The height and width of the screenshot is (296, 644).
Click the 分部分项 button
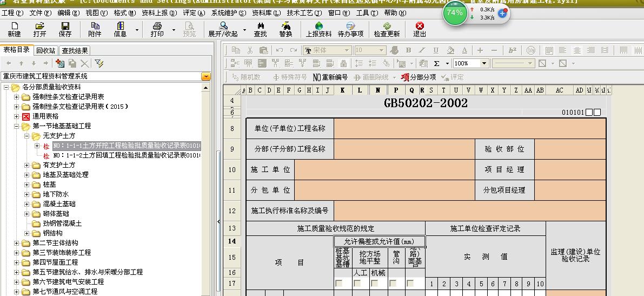click(x=418, y=77)
